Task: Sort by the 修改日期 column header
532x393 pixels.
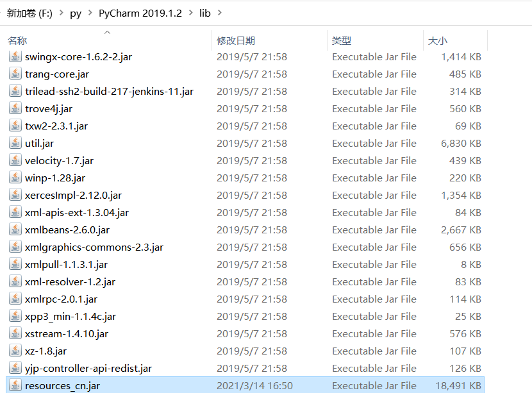Action: [236, 41]
